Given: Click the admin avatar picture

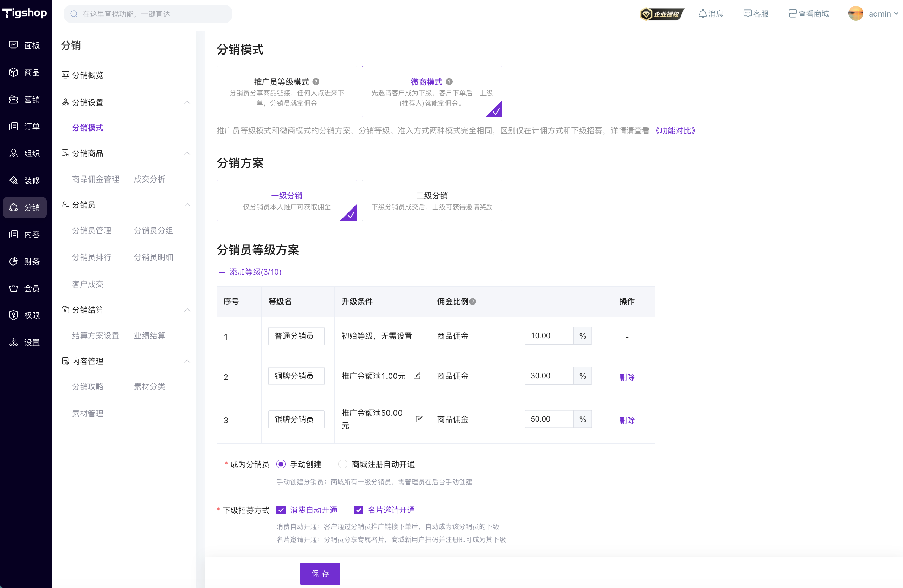Looking at the screenshot, I should pyautogui.click(x=856, y=14).
